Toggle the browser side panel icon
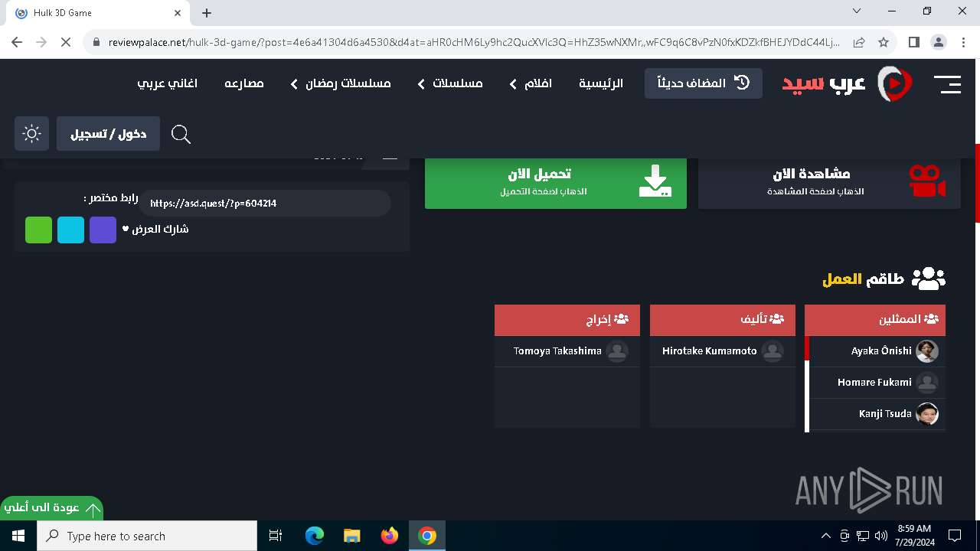This screenshot has height=551, width=980. coord(913,42)
